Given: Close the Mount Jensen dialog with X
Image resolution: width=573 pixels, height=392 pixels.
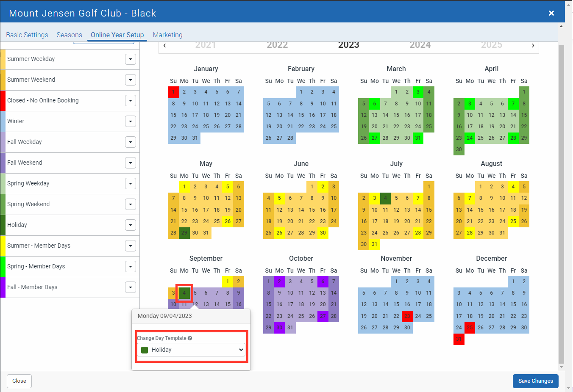Looking at the screenshot, I should click(551, 13).
